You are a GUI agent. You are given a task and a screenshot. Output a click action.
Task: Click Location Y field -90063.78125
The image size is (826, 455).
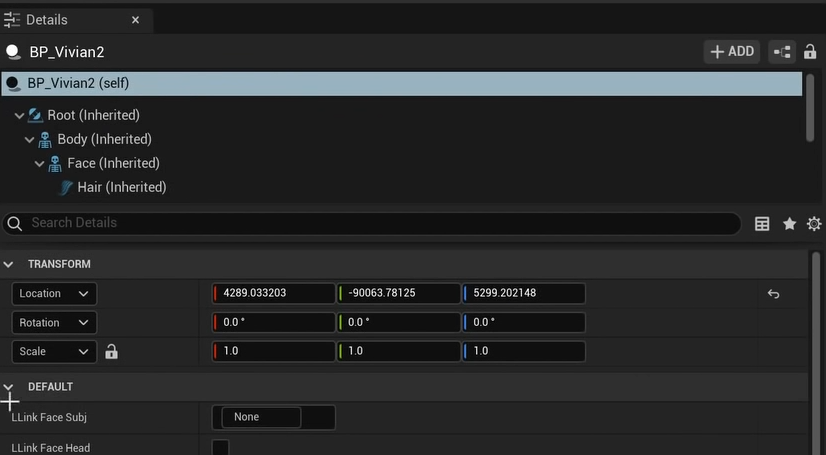(399, 293)
